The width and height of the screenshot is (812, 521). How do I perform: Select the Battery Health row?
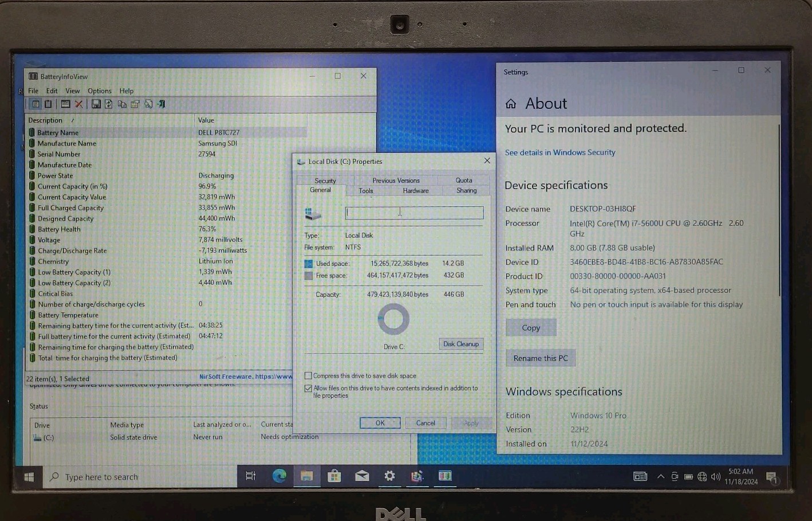click(x=167, y=229)
